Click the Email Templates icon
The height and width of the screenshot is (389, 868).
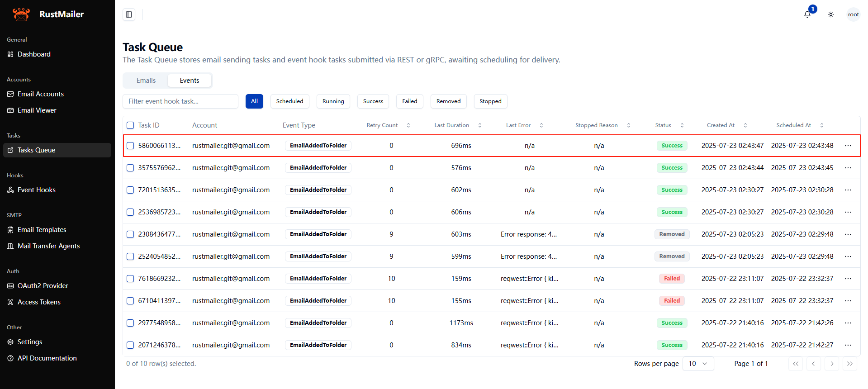click(x=10, y=230)
